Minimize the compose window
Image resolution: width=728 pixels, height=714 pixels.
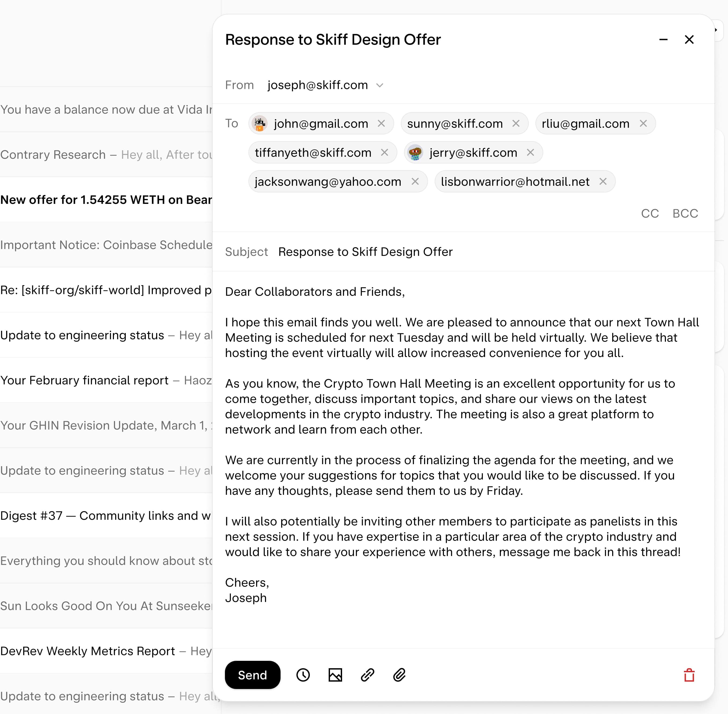tap(663, 39)
